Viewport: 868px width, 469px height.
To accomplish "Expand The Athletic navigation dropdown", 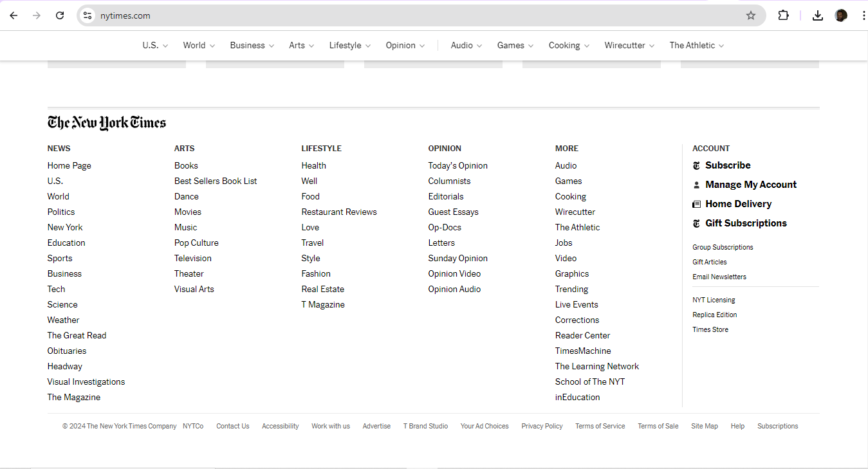I will pyautogui.click(x=696, y=46).
